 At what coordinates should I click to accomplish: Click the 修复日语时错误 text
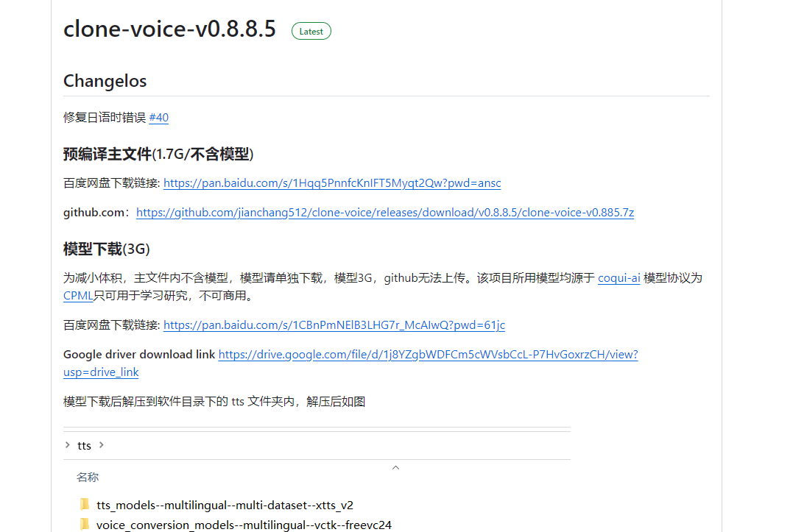pos(105,117)
